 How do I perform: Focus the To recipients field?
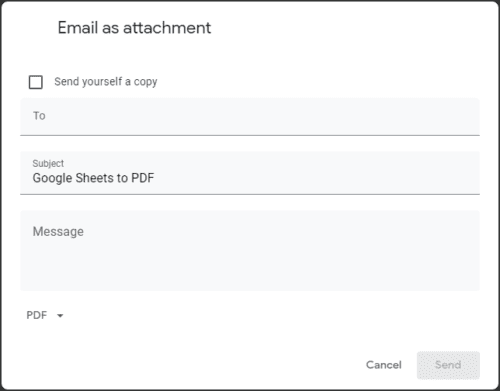pos(250,117)
